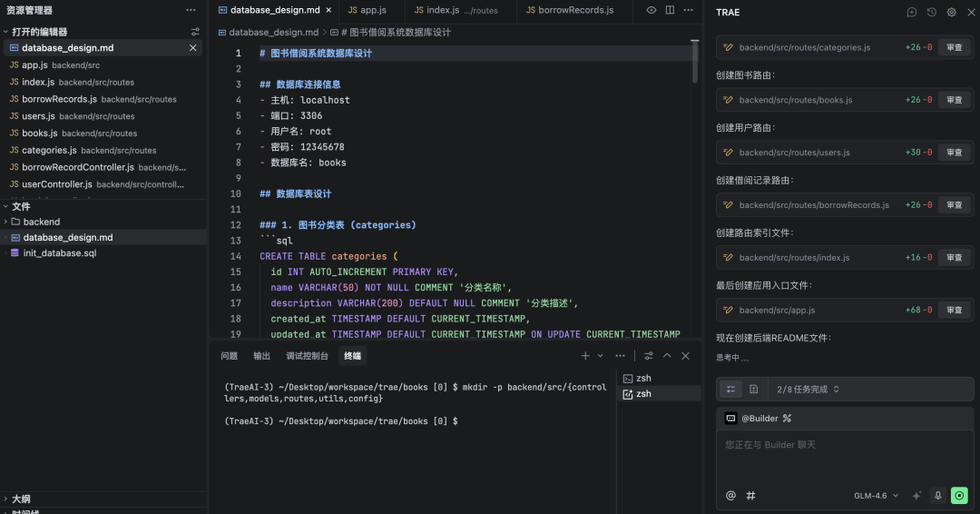Click the tools icon next to @Builder
This screenshot has width=980, height=514.
click(x=787, y=419)
